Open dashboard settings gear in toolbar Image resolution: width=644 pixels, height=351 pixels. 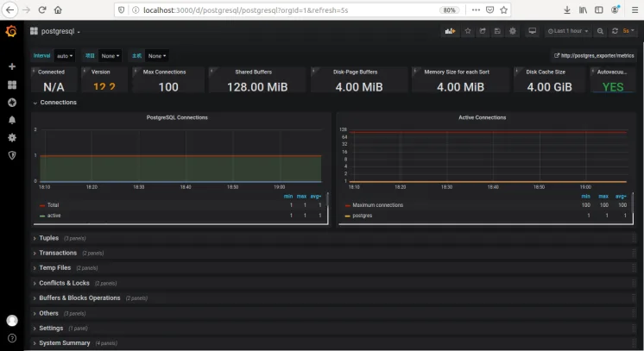(513, 31)
